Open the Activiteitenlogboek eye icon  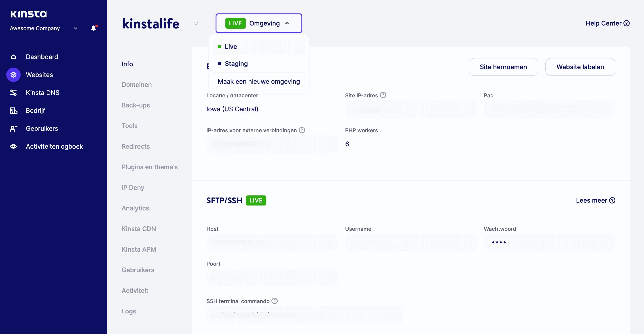(x=13, y=146)
